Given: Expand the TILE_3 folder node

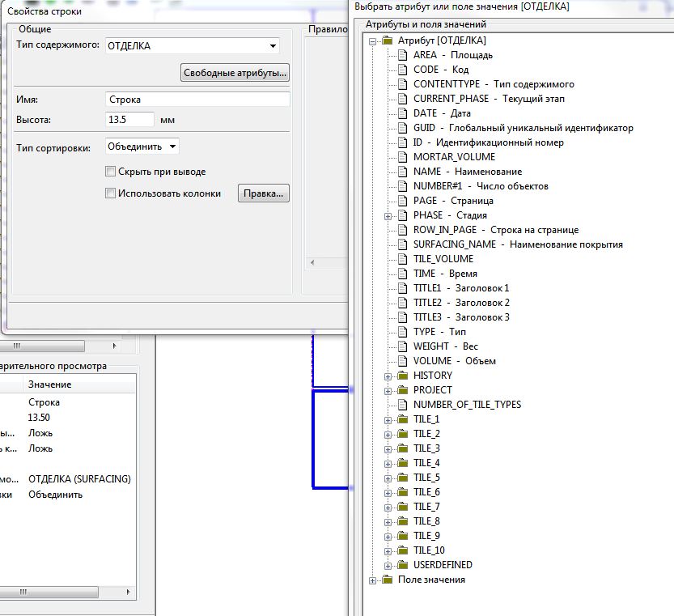Looking at the screenshot, I should pos(388,450).
